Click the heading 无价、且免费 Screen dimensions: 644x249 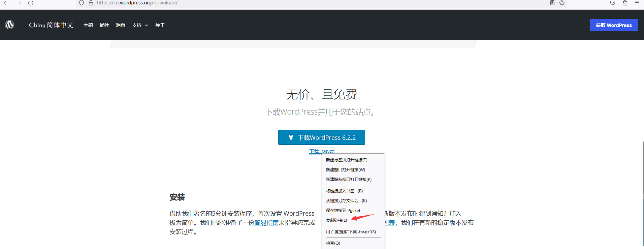pos(322,94)
